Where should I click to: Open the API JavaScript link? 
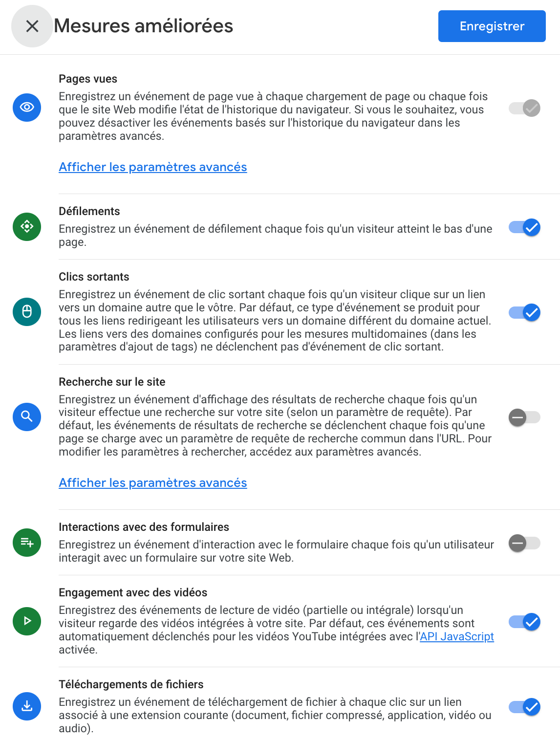[x=457, y=636]
